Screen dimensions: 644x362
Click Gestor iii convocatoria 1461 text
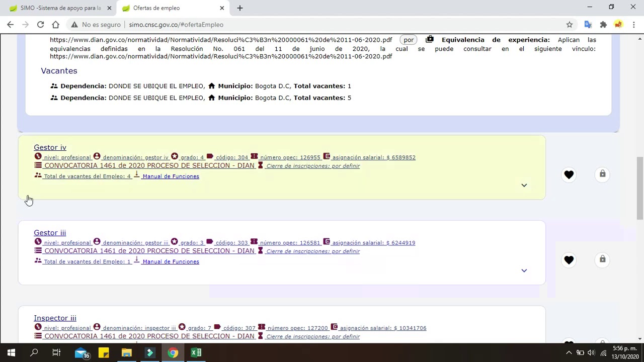(149, 251)
